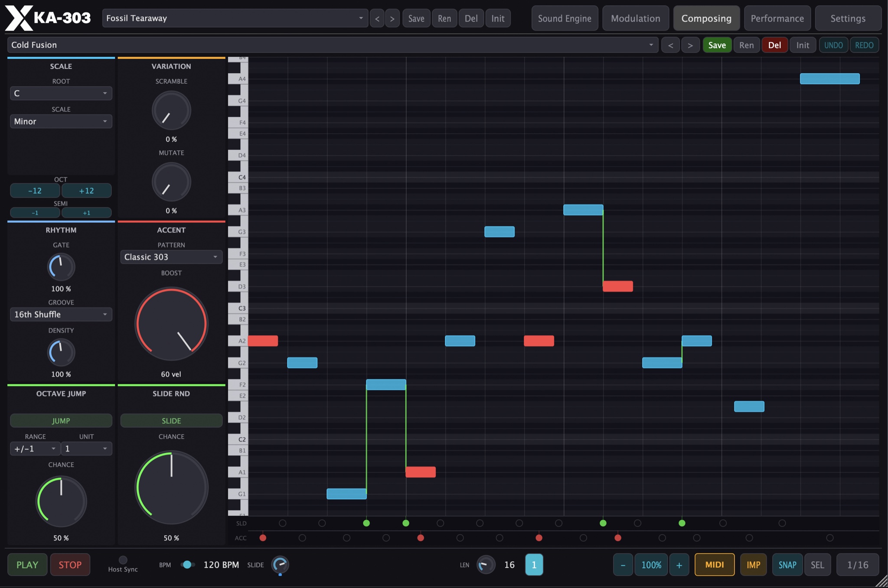Open the Classic 303 accent pattern dropdown

coord(171,257)
